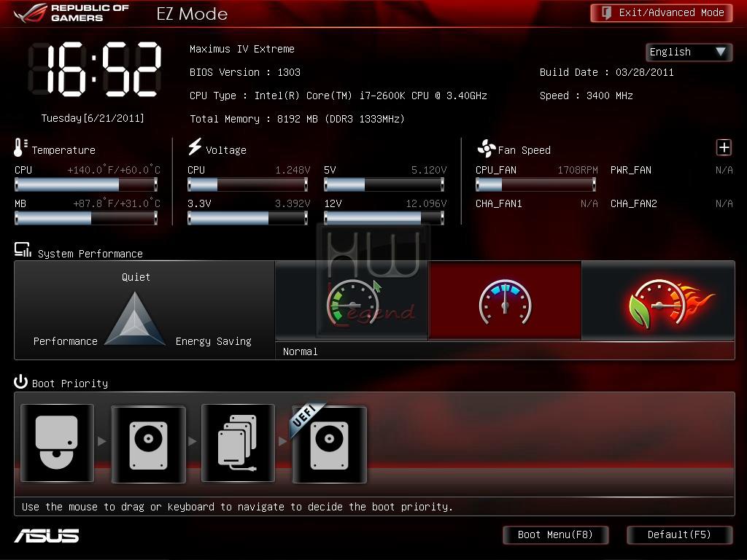Click the Fan Speed fan icon
747x560 pixels.
coord(486,149)
